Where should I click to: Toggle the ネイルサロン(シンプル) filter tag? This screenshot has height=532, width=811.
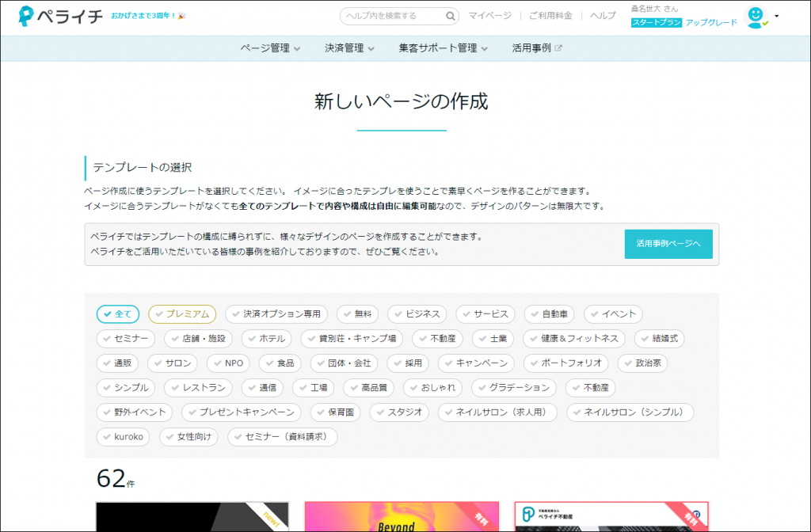pos(630,412)
